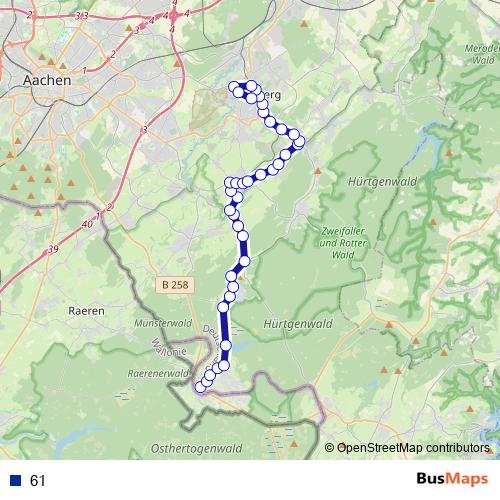Select the southernmost route stop marker

tap(200, 387)
